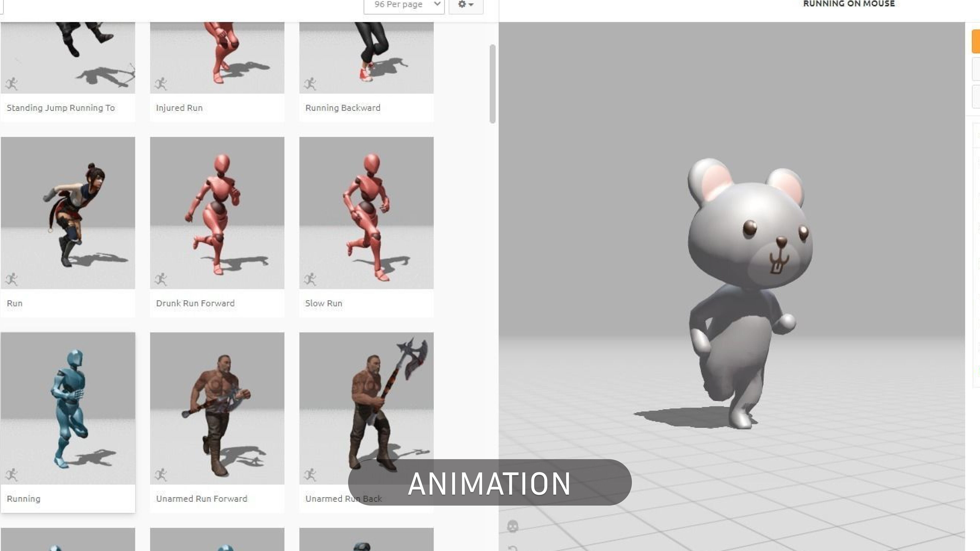Click the 'Drunk Run Forward' label
Screen dimensions: 980x551
[x=195, y=304]
